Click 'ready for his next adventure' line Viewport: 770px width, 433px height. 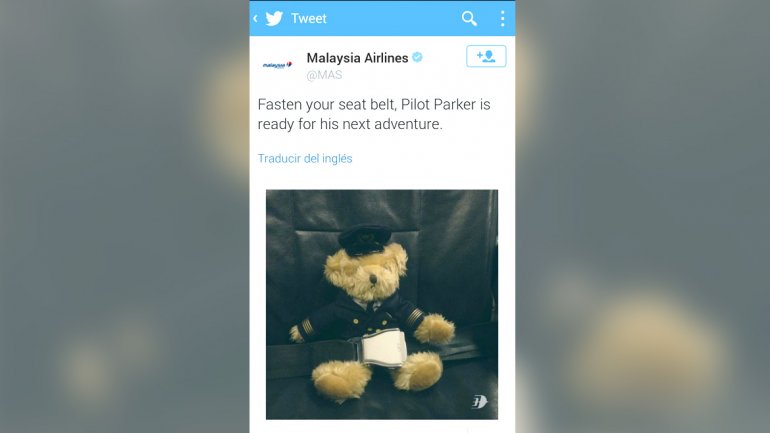[x=350, y=124]
